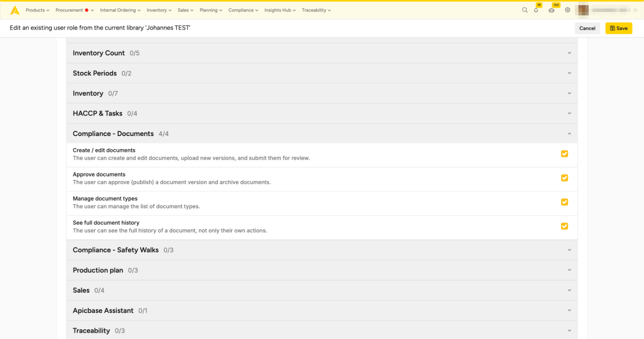The image size is (644, 339).
Task: Click the 'Manage document types' label
Action: click(x=105, y=199)
